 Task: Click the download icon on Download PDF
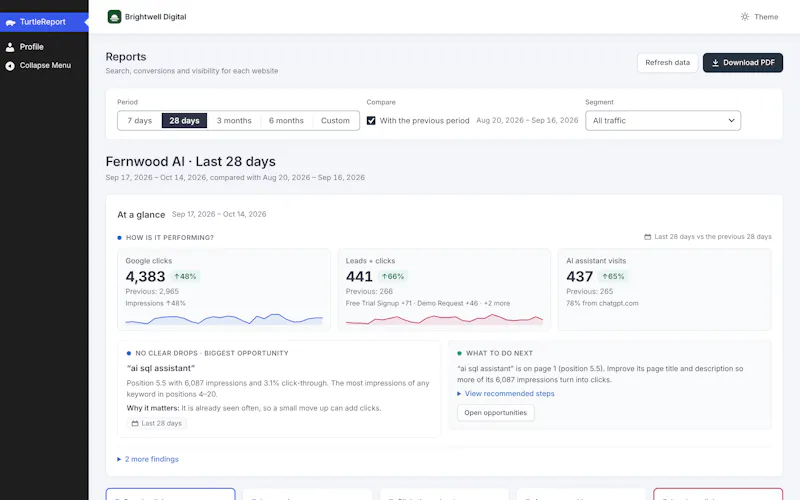715,63
